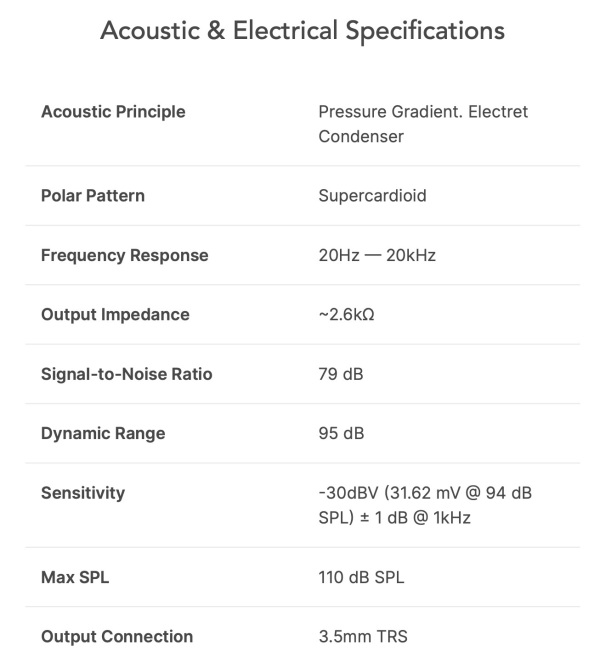
Task: Click the Supercardioid value text
Action: click(372, 196)
